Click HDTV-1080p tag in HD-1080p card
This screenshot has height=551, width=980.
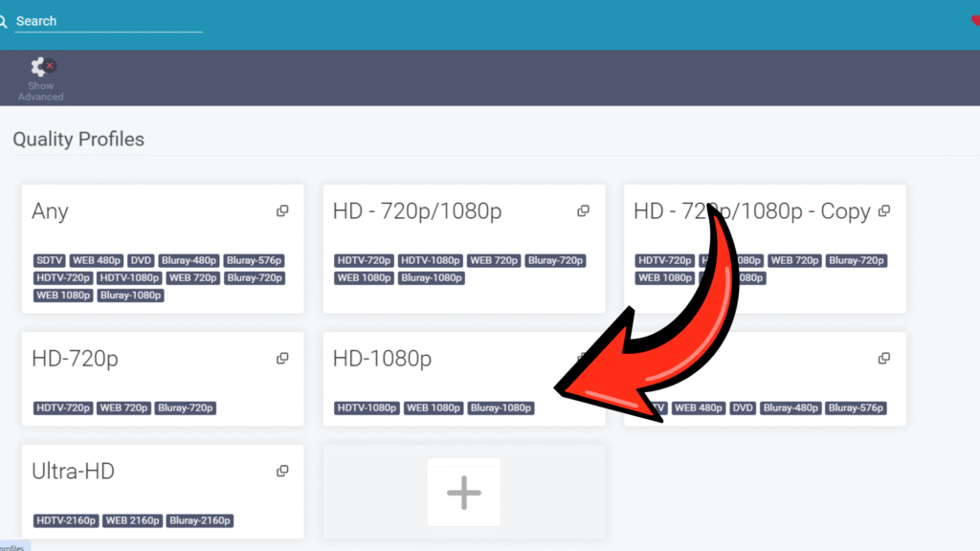click(x=367, y=408)
